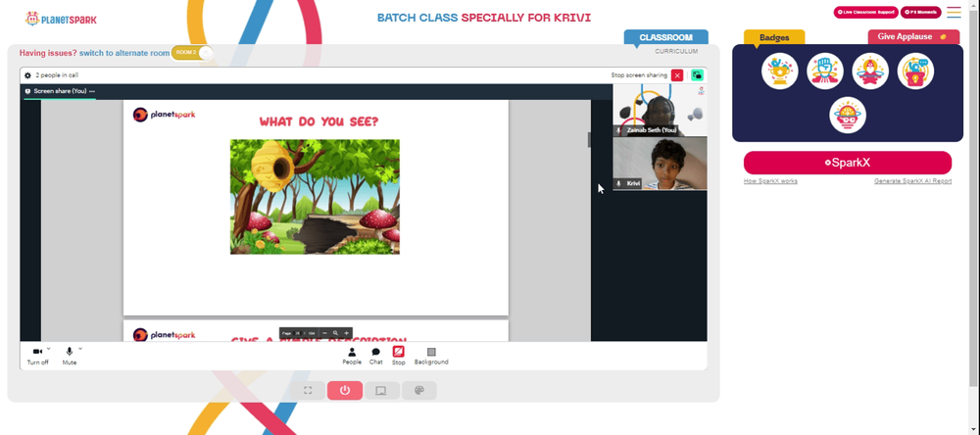The width and height of the screenshot is (980, 435).
Task: Switch to the Badges tab
Action: tap(774, 37)
